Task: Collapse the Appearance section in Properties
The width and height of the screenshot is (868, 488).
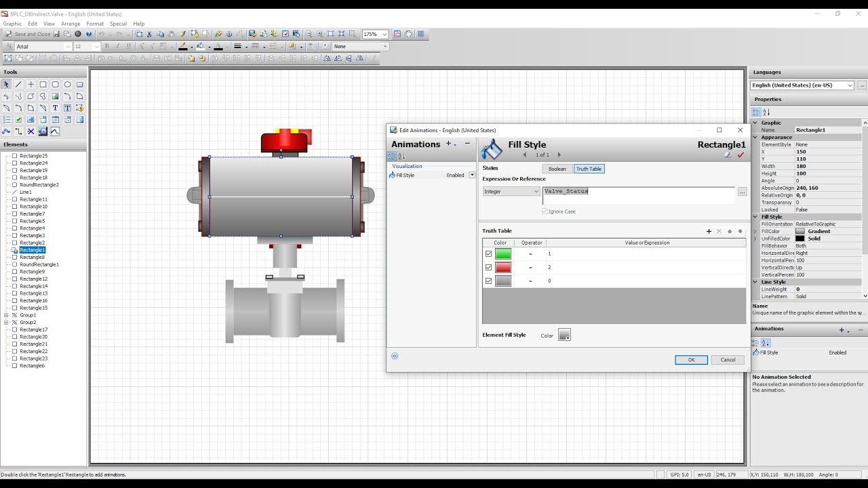Action: 755,137
